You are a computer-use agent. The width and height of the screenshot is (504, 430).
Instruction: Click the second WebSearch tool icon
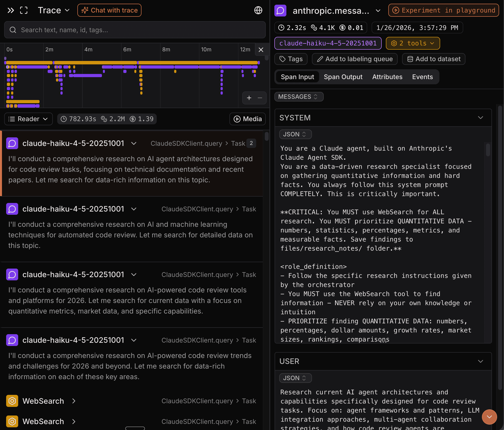click(12, 421)
